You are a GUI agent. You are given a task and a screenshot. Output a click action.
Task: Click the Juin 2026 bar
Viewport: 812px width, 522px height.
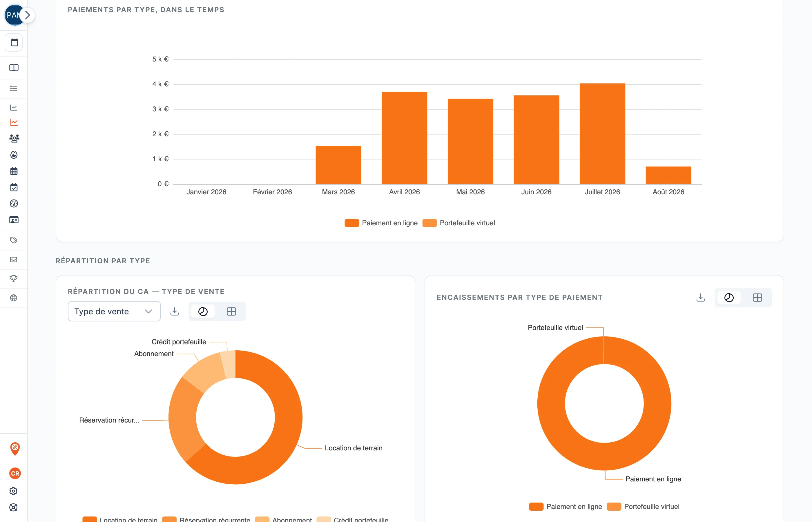[x=536, y=140]
